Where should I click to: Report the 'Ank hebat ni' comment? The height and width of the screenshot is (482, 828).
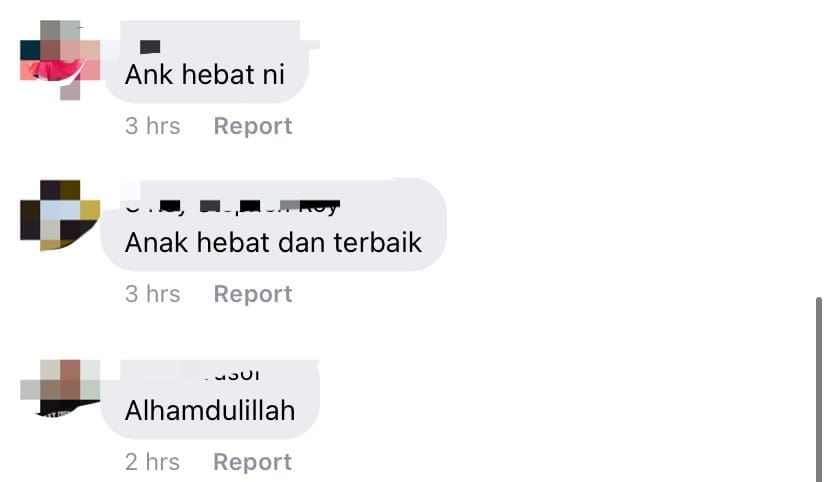pyautogui.click(x=252, y=126)
